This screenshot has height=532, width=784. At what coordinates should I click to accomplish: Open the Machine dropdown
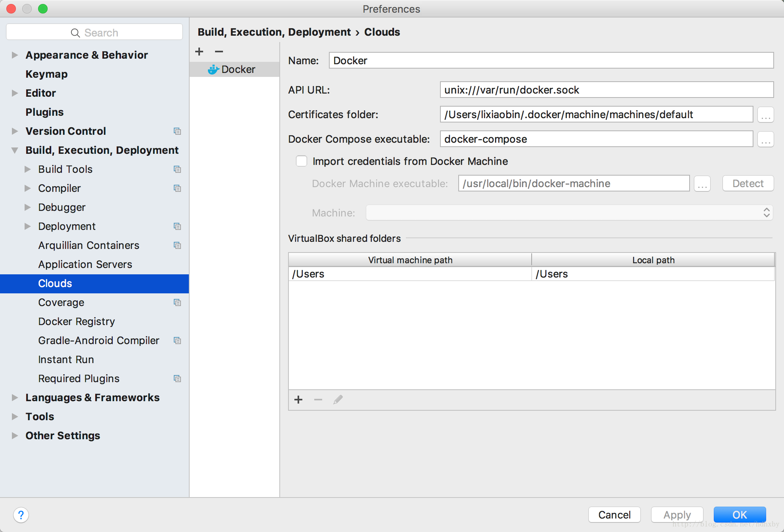coord(569,213)
